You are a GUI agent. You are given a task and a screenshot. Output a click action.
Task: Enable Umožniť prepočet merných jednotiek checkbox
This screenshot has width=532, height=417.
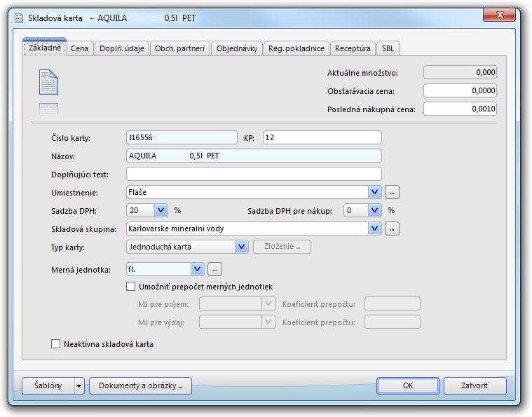click(x=130, y=287)
